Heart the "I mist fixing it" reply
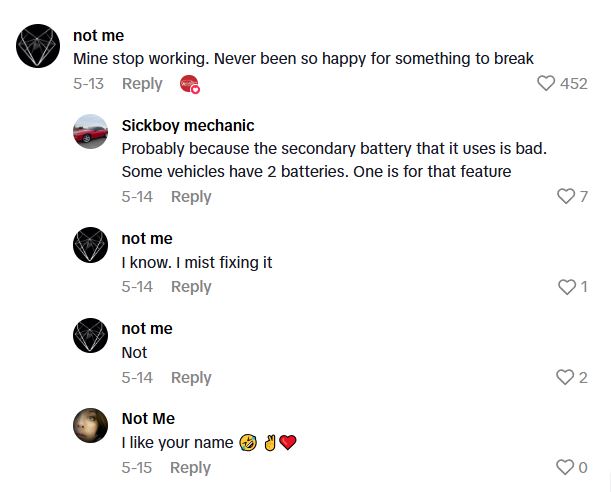Screen dimensions: 611x492 pos(566,287)
